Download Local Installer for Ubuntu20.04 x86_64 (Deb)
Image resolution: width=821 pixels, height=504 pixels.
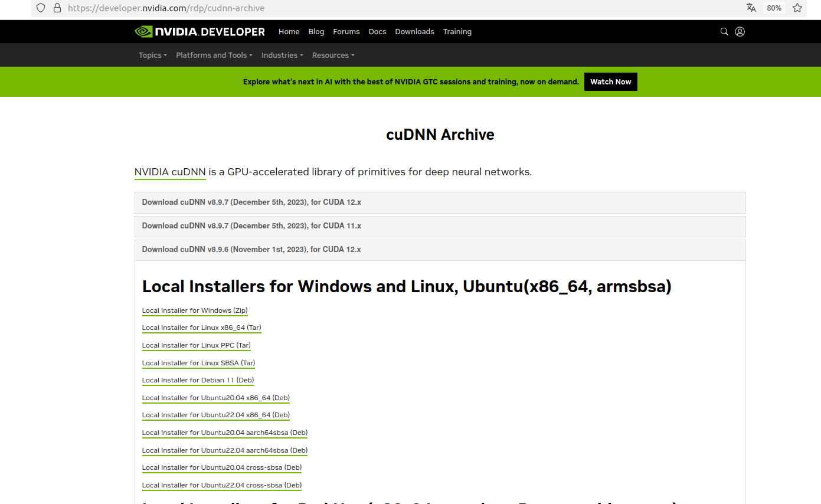pyautogui.click(x=216, y=398)
